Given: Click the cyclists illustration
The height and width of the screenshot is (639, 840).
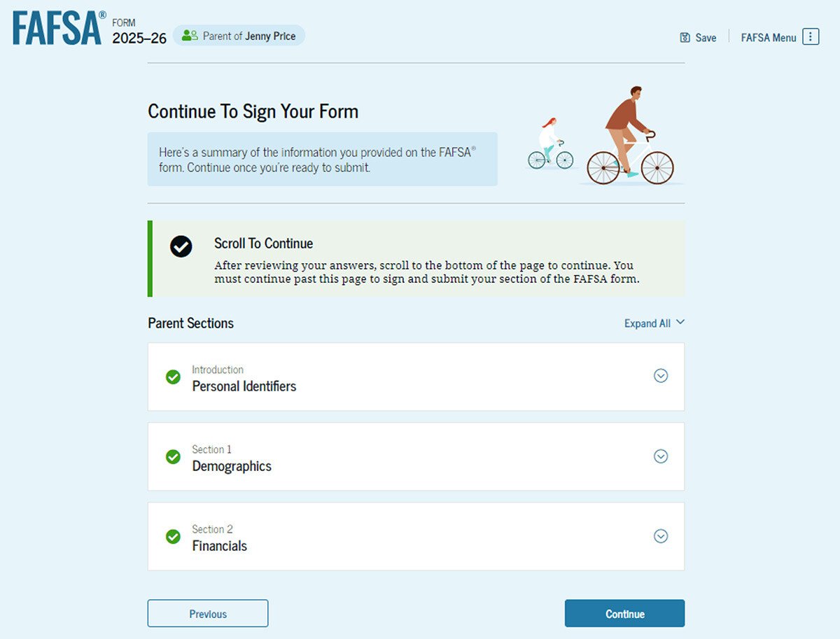Looking at the screenshot, I should (601, 136).
